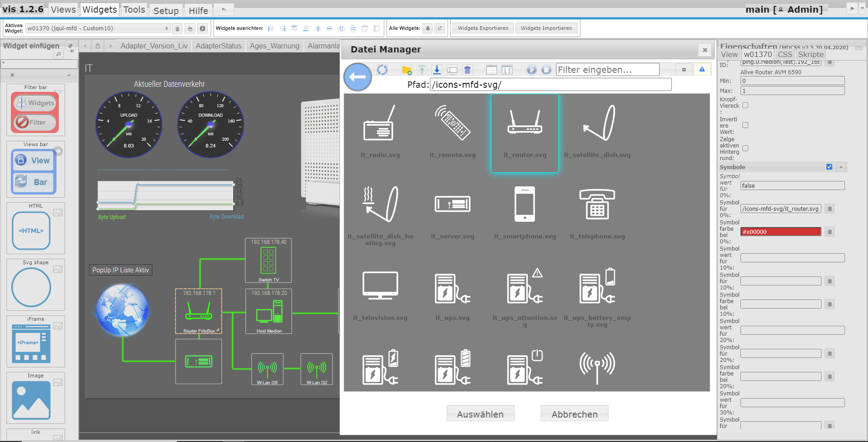This screenshot has height=442, width=868.
Task: Enable the Knopf-Viereck checkbox
Action: click(x=745, y=105)
